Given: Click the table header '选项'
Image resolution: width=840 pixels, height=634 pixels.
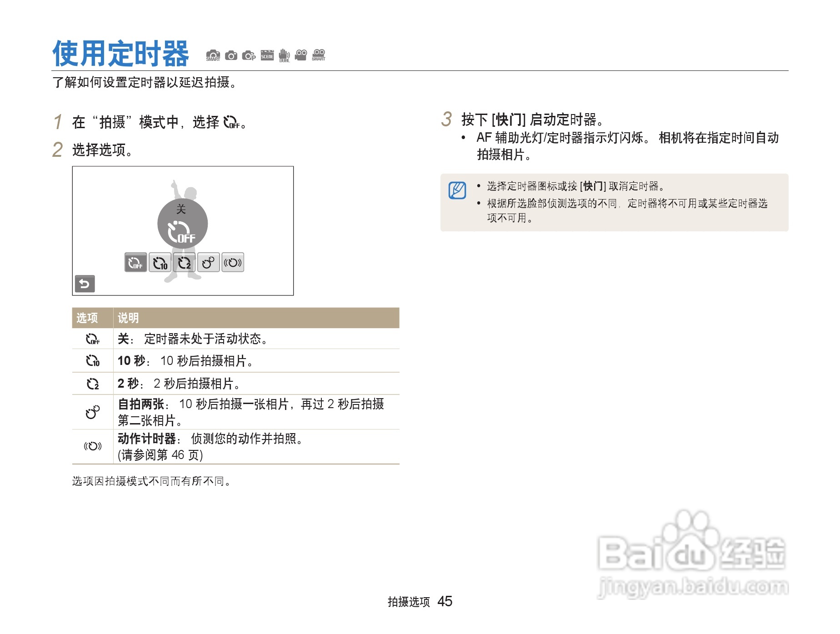Looking at the screenshot, I should (x=87, y=318).
